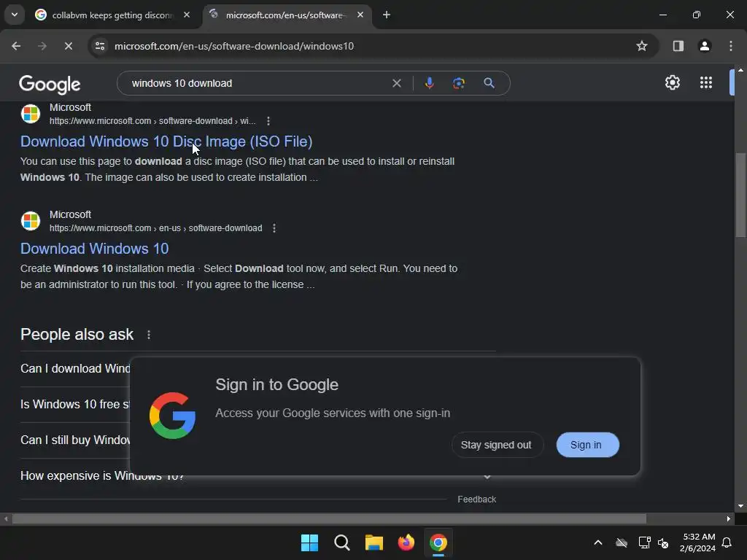Expand the 'Can I download Wind...' question

[x=75, y=368]
